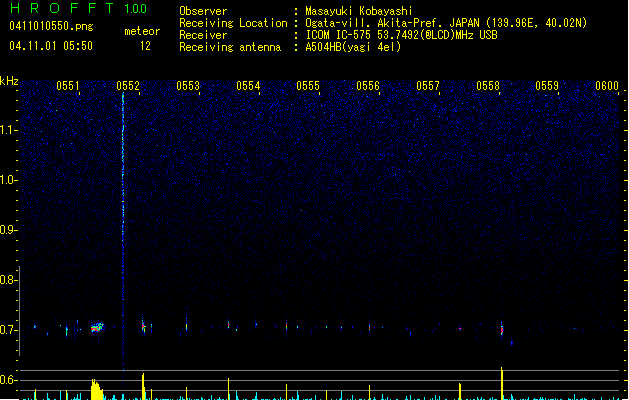Click the 1.1 kHz axis label
629x400 pixels.
pos(8,130)
